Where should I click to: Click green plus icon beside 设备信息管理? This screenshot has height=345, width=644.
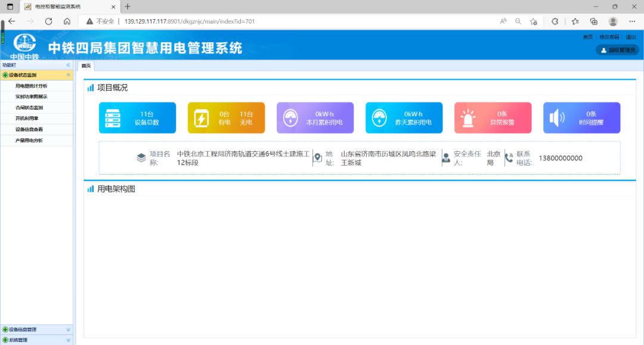pos(5,330)
